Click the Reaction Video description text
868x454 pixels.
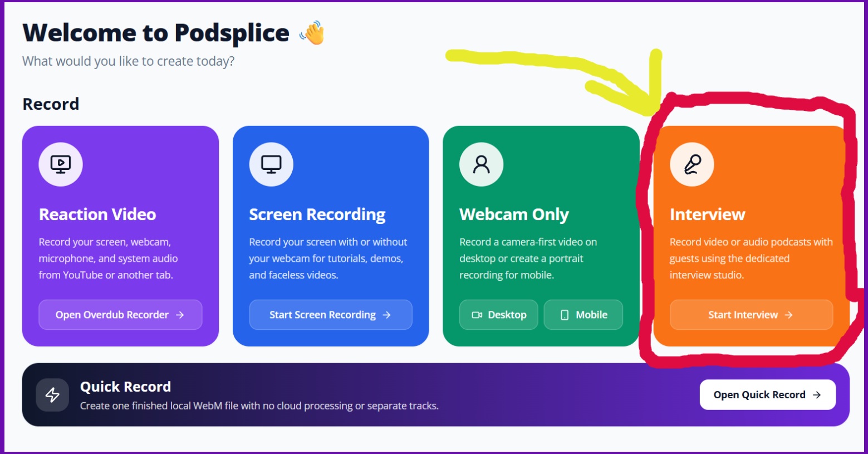[108, 258]
